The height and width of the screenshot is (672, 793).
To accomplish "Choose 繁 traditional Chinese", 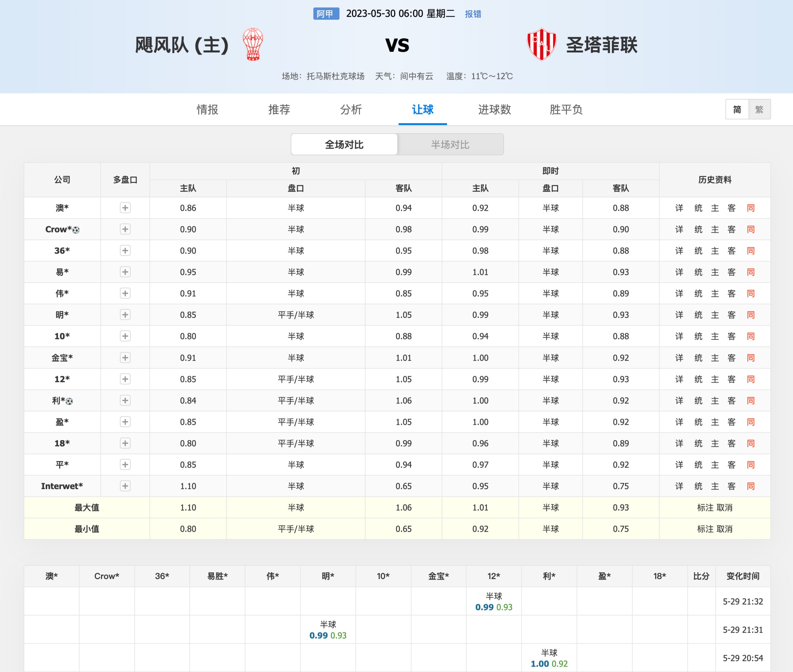I will 759,109.
